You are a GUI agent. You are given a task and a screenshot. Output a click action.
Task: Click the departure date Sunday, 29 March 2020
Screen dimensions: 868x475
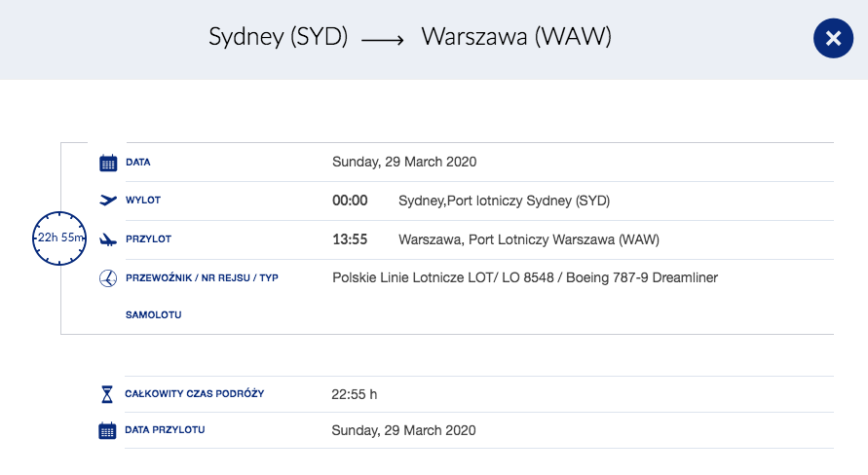click(404, 162)
